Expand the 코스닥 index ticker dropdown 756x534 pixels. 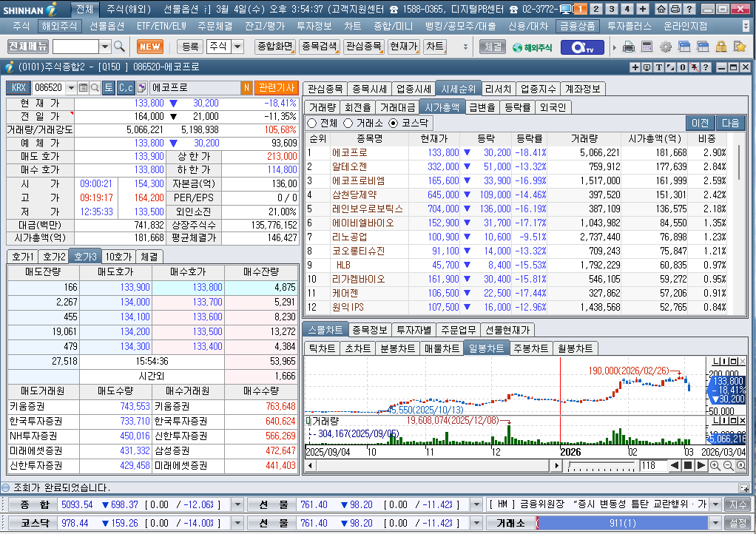(237, 523)
